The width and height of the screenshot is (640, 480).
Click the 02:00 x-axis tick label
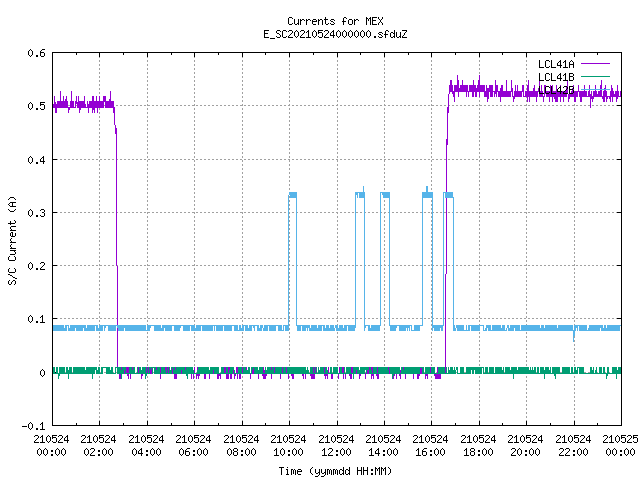pos(98,452)
